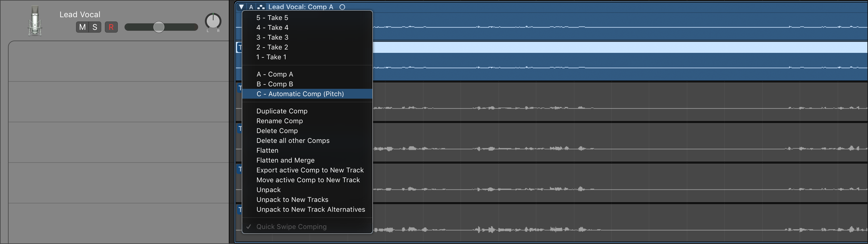Switch to Comp B
The image size is (868, 244).
coord(275,84)
